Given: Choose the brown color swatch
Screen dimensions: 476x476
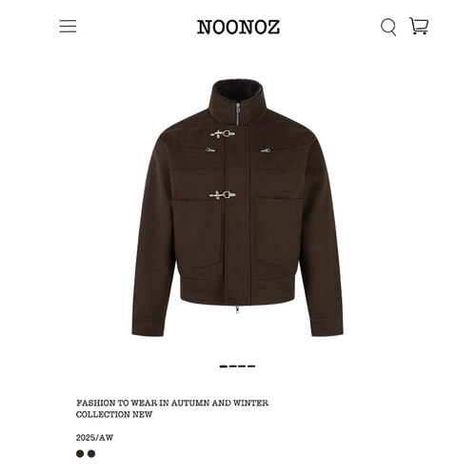Looking at the screenshot, I should (80, 453).
